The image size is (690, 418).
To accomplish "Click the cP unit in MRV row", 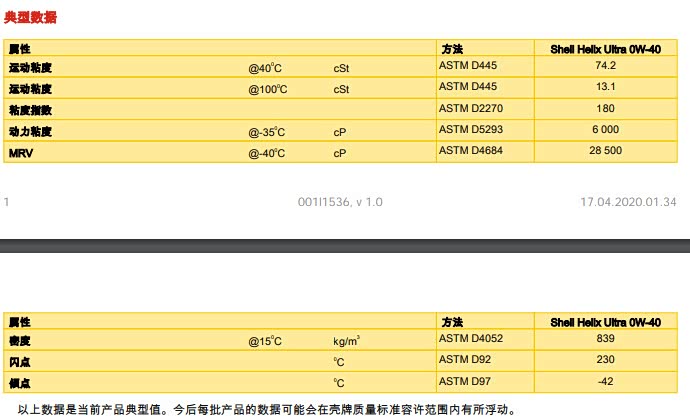I will 340,154.
